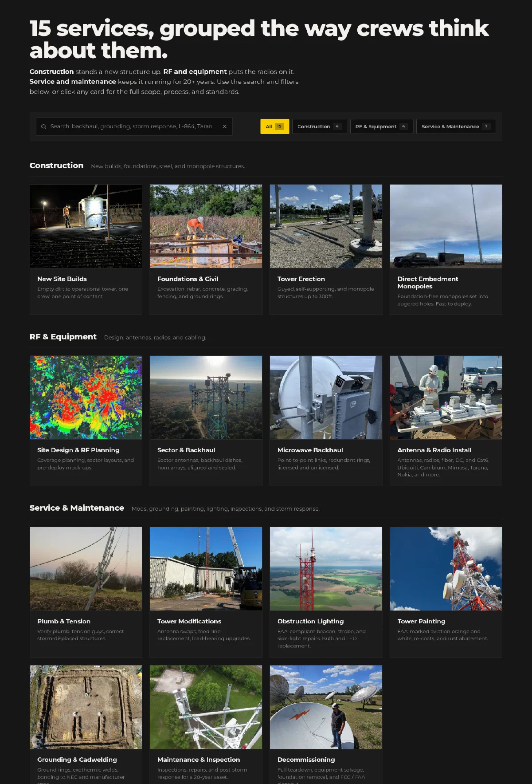The width and height of the screenshot is (532, 784).
Task: Open Site Design & RF Planning heatmap
Action: tap(86, 398)
